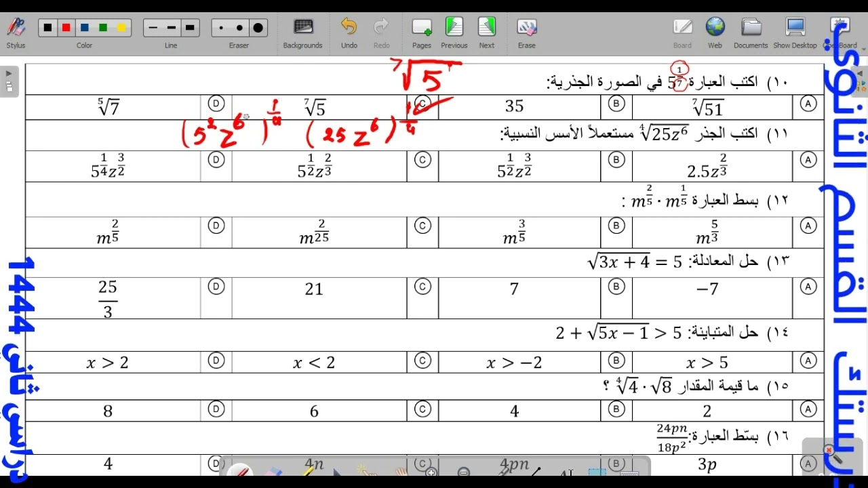Screen dimensions: 868x488
Task: Choose the yellow pen color
Action: point(121,28)
